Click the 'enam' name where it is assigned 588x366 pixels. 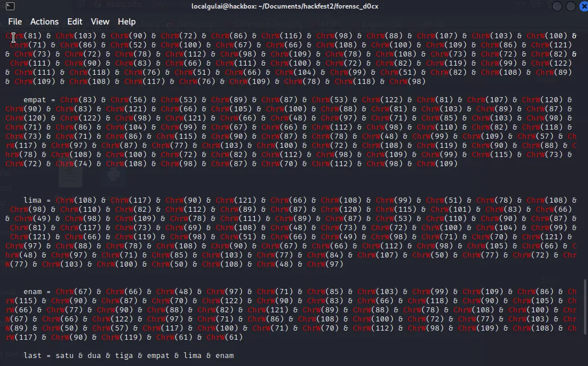(33, 292)
